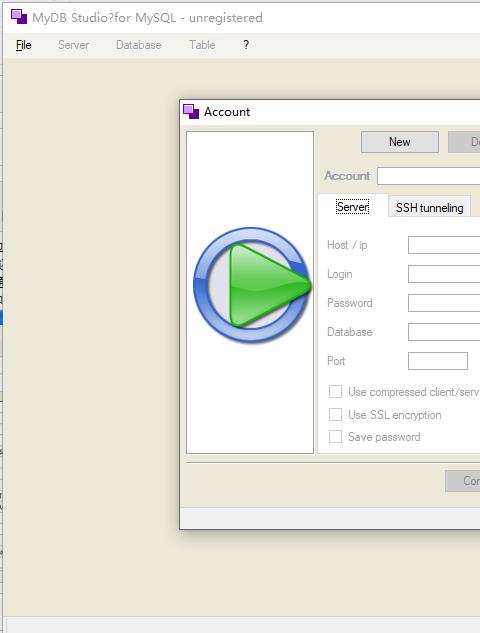Click inside the Account name field
Screen dimensions: 480x633
coord(429,176)
